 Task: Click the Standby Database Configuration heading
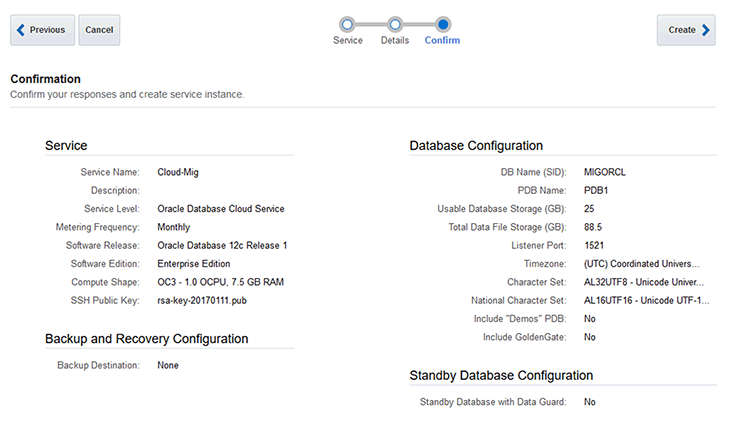coord(501,375)
